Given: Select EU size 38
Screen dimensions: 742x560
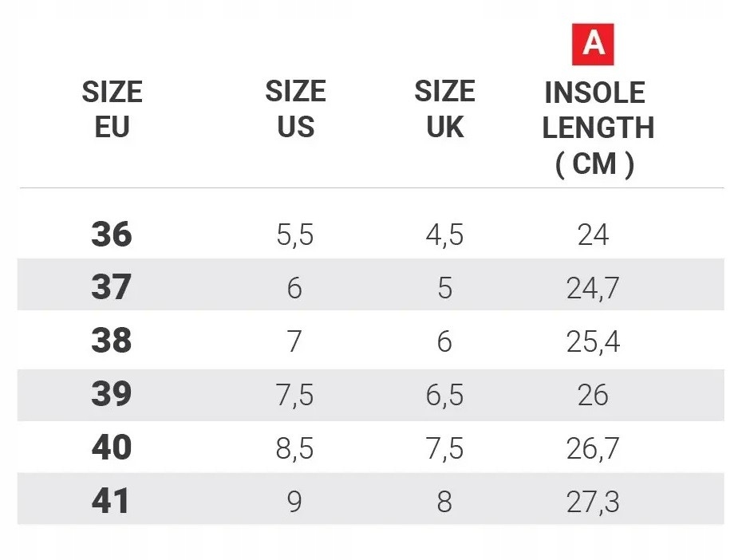Looking at the screenshot, I should pos(111,341).
